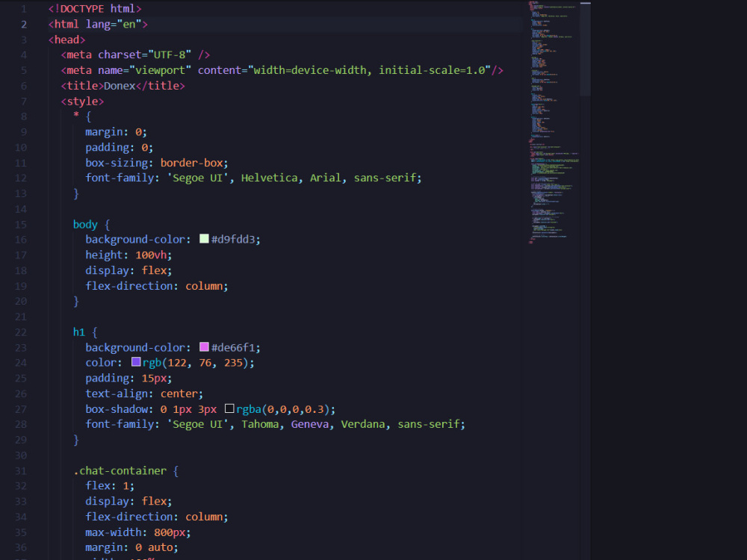The width and height of the screenshot is (747, 560).
Task: Click the 'h1' selector
Action: pos(79,332)
